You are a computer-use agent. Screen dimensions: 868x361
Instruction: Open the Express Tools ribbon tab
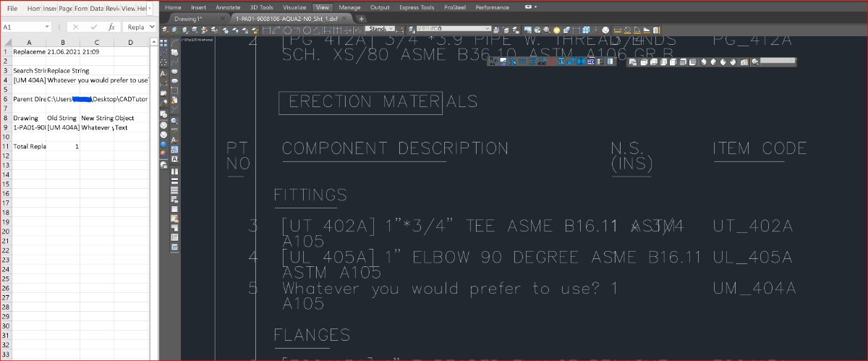click(417, 7)
